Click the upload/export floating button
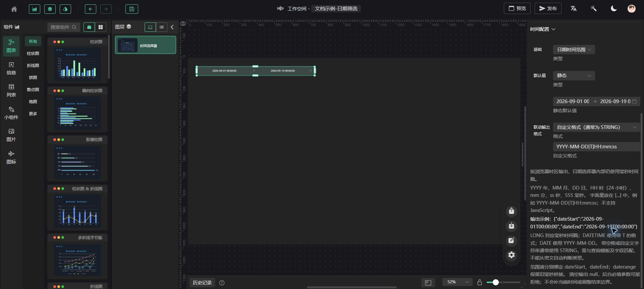The image size is (644, 289). tap(512, 211)
